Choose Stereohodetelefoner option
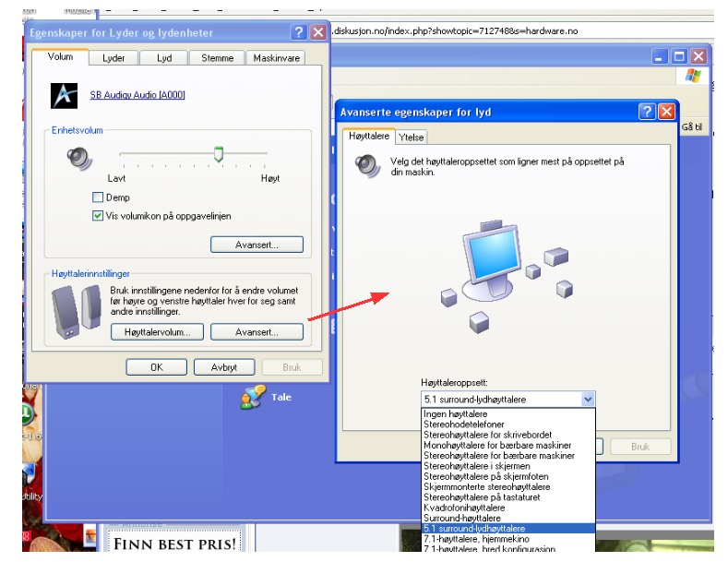Screen dimensions: 728x562 pyautogui.click(x=508, y=424)
